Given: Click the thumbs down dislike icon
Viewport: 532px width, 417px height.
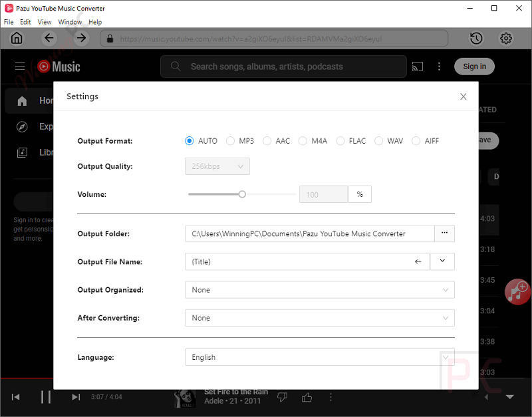Looking at the screenshot, I should click(x=282, y=397).
